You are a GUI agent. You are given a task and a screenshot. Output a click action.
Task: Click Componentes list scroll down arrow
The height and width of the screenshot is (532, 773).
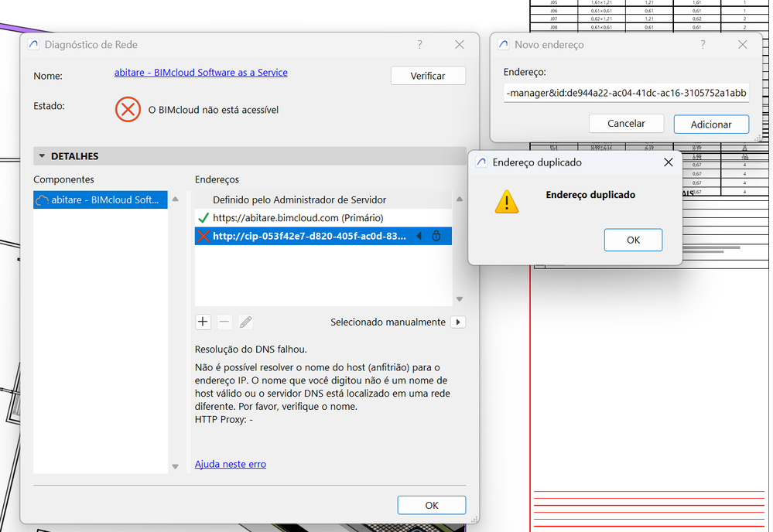[175, 466]
